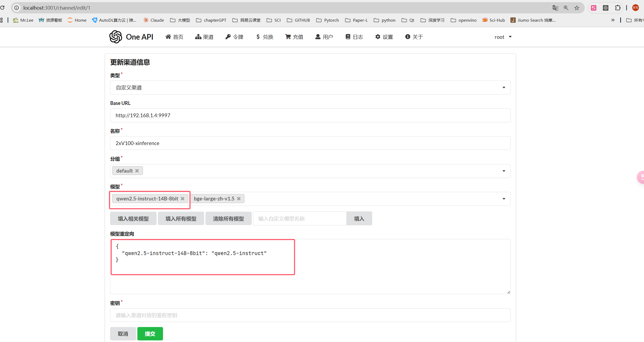Click the green 提交 submit button
Viewport: 644px width, 342px height.
(x=150, y=334)
